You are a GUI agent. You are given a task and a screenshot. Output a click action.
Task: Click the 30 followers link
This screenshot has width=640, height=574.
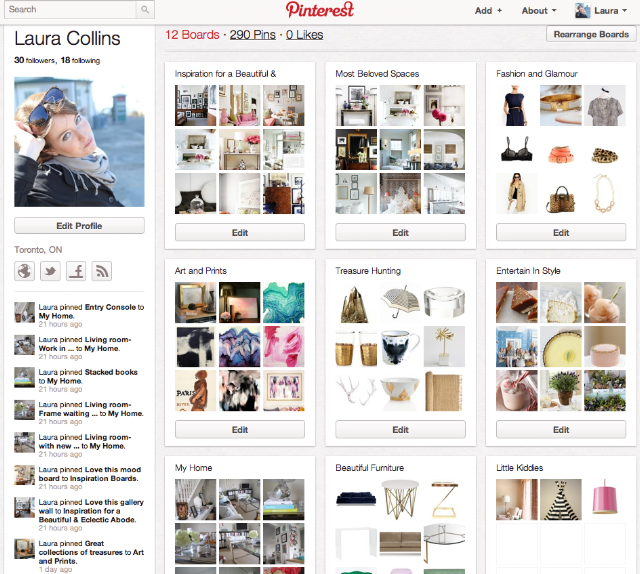(x=35, y=60)
